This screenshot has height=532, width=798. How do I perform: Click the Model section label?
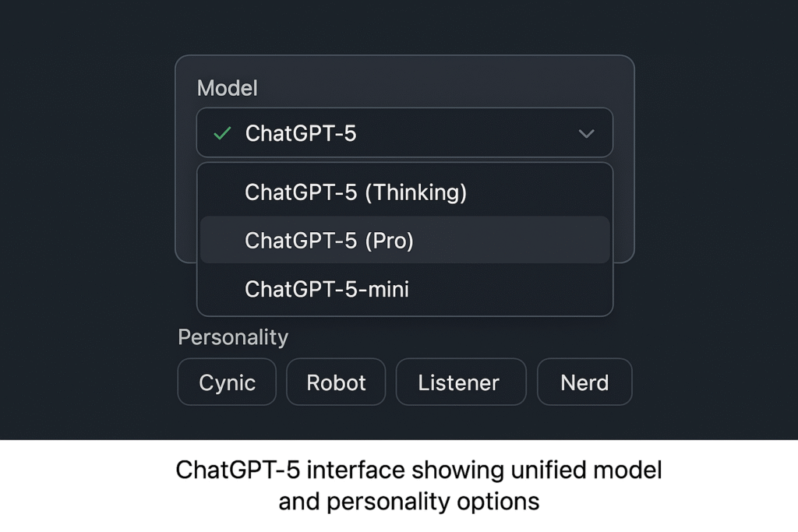[227, 88]
